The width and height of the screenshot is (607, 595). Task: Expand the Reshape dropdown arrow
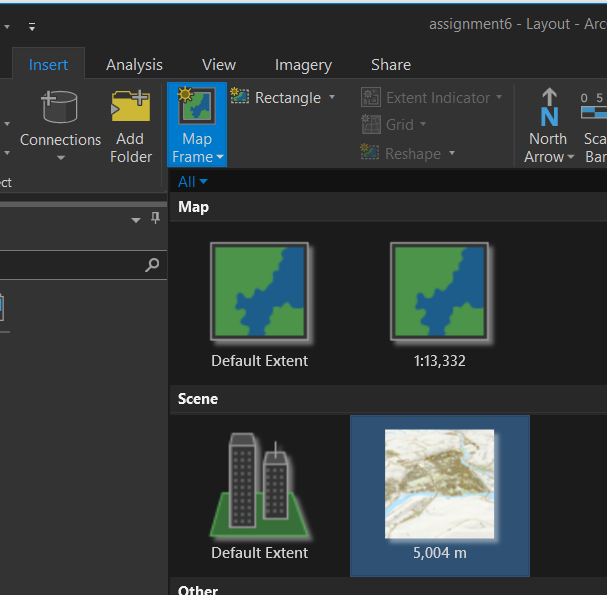click(x=452, y=153)
